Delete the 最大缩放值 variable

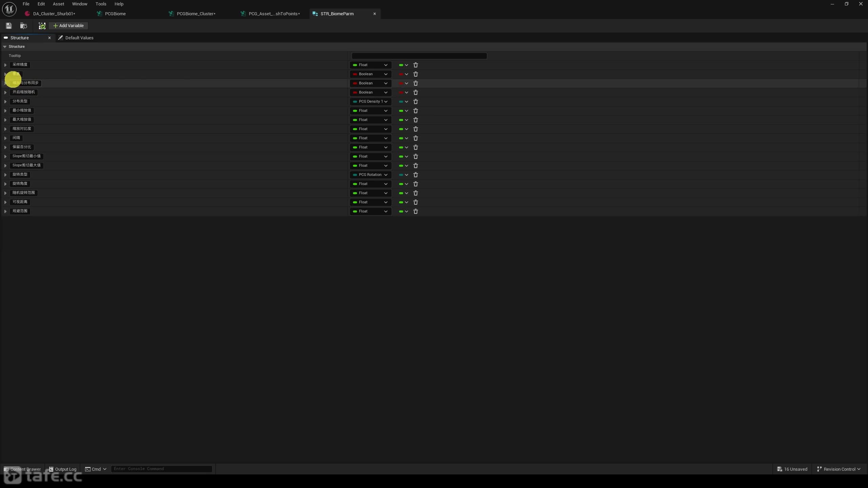tap(416, 120)
